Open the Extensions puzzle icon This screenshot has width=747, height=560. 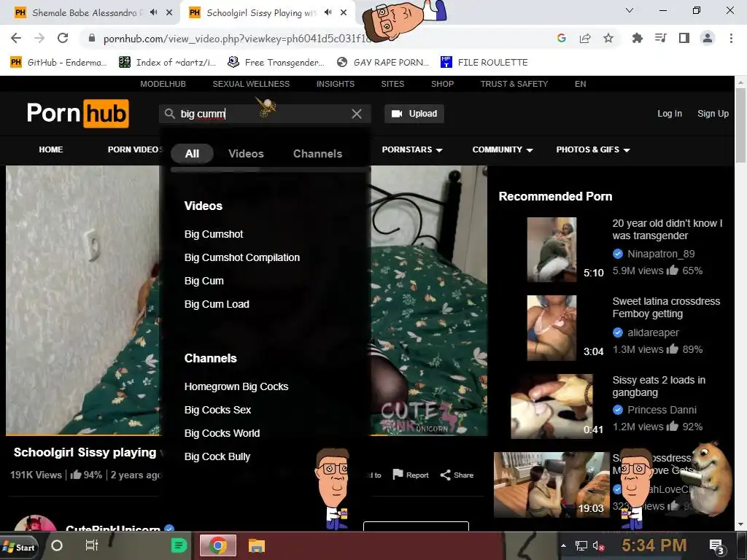(x=637, y=38)
